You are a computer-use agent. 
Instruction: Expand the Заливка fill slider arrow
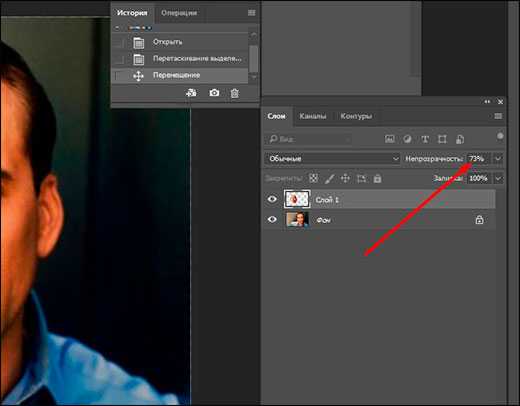click(x=498, y=179)
